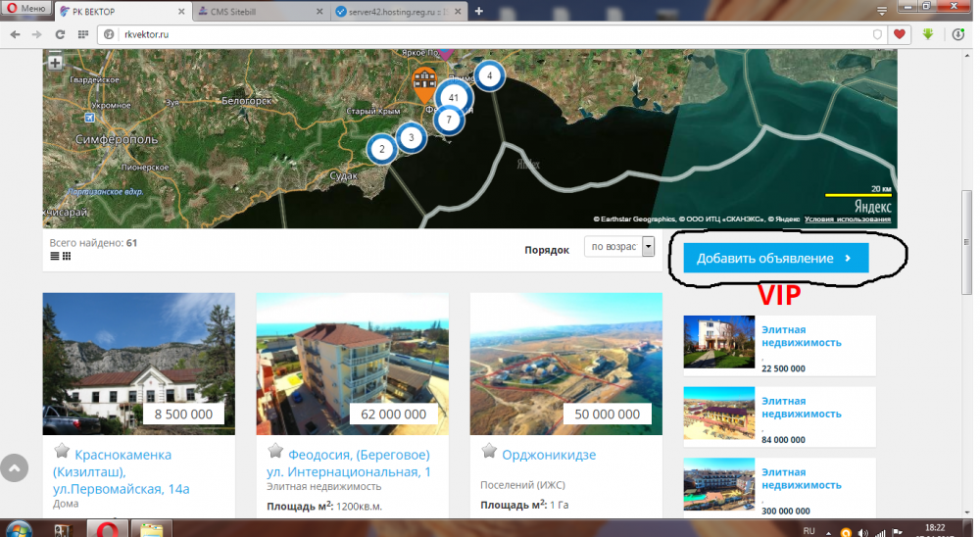
Task: Open map cluster labeled 2
Action: pos(382,149)
